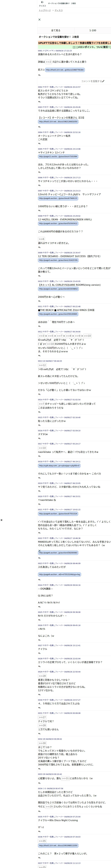111x868 pixels.
Task: Open the auction/k7569123 link in post 0007
Action: (x=58, y=198)
